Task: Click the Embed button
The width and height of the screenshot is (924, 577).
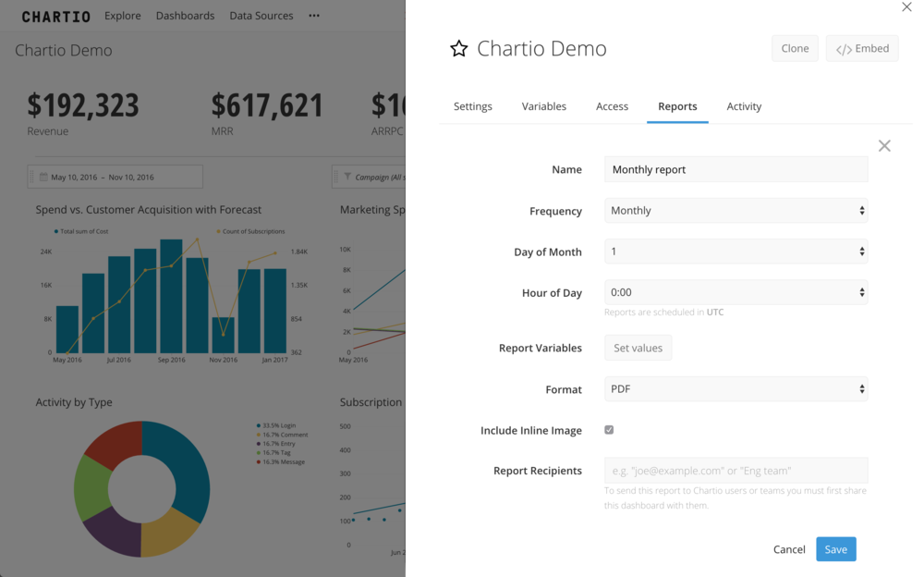Action: tap(862, 48)
